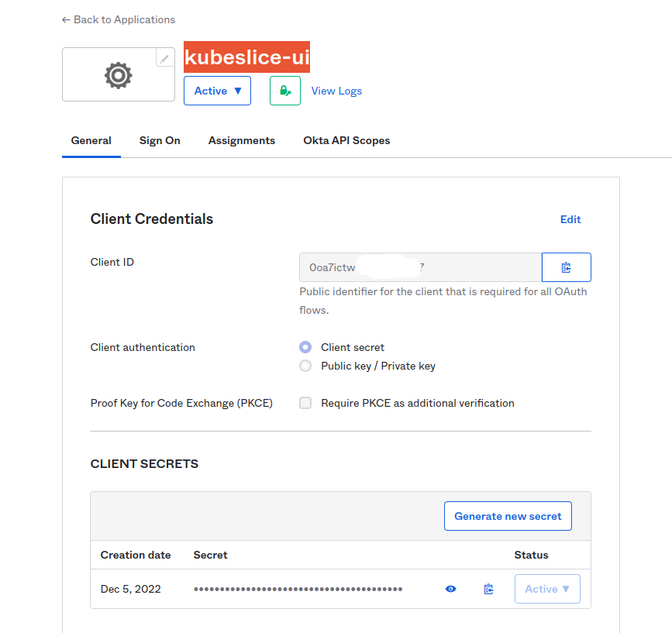Select the Client secret radio option

pyautogui.click(x=305, y=347)
